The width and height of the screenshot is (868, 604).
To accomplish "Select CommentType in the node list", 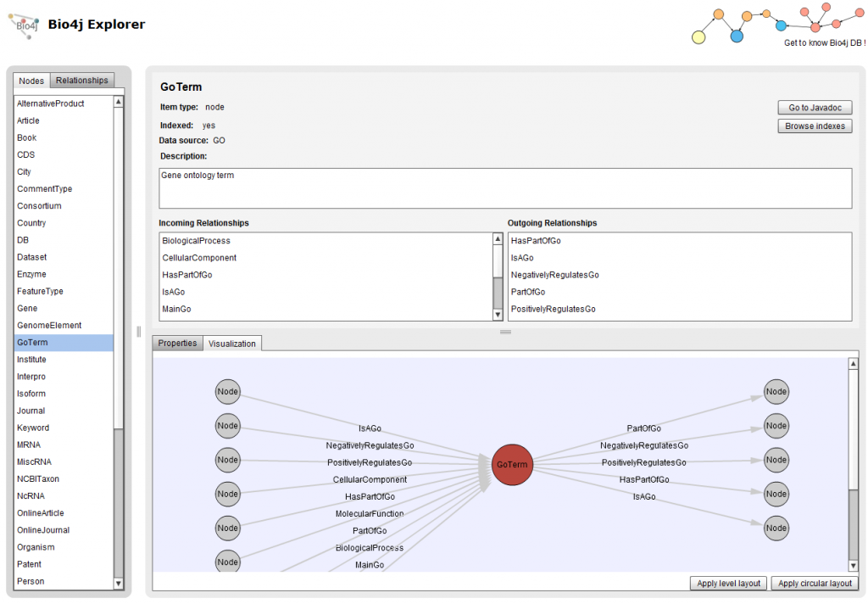I will click(x=64, y=189).
